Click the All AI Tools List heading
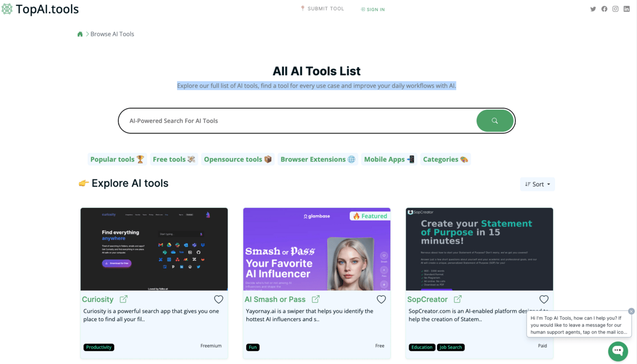637x364 pixels. point(317,71)
